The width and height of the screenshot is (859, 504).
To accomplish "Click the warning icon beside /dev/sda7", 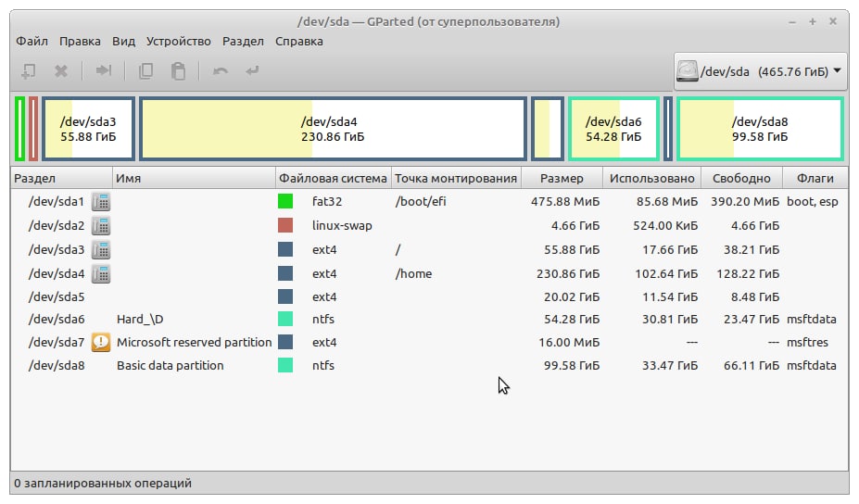I will (101, 342).
